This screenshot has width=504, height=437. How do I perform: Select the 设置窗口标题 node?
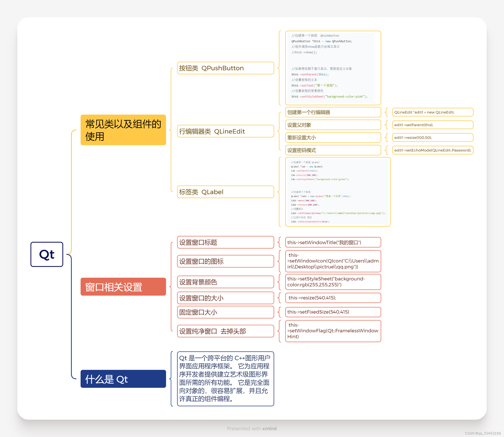coord(225,242)
